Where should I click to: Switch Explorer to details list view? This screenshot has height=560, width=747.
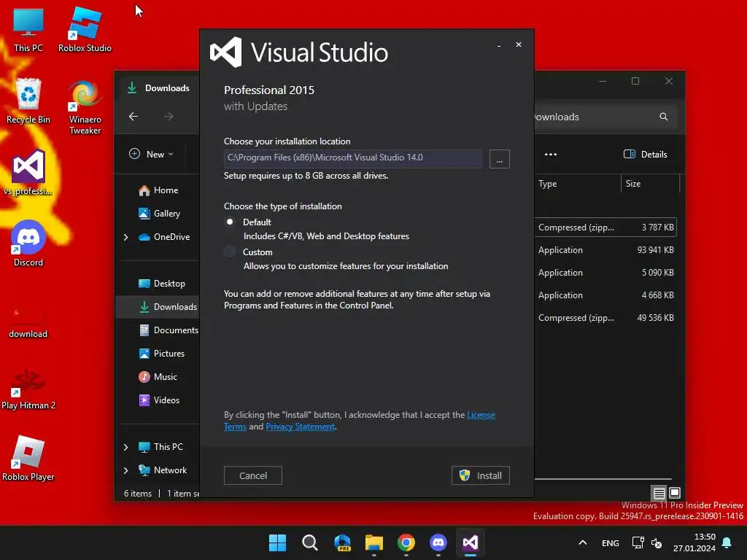click(x=659, y=493)
